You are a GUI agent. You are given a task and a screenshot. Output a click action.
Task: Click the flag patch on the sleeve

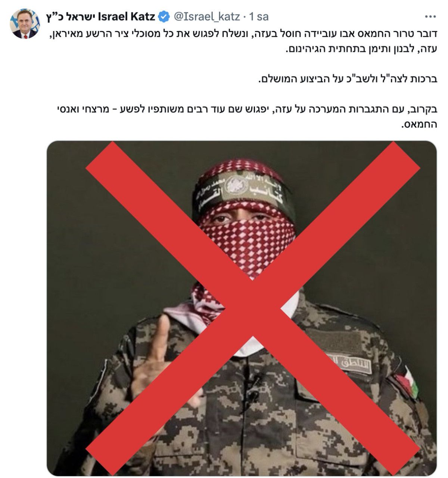(x=406, y=382)
